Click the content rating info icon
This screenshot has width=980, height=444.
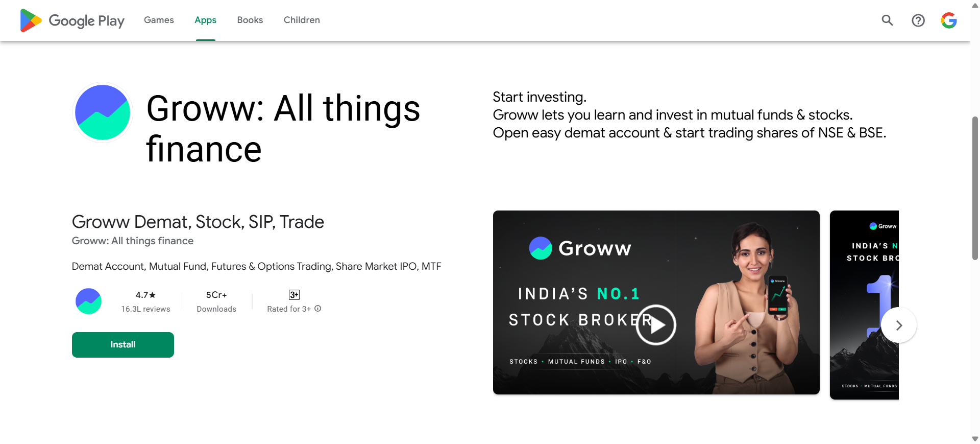pyautogui.click(x=318, y=309)
